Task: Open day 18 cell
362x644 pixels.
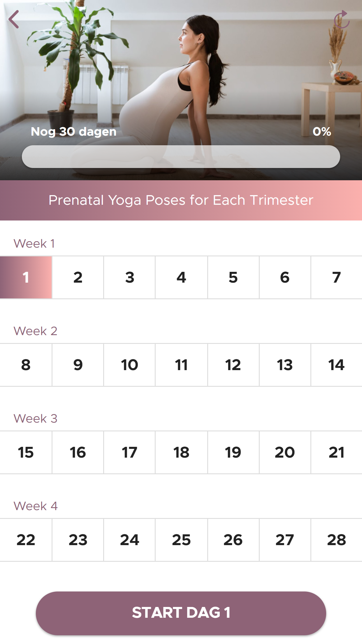Action: tap(181, 452)
